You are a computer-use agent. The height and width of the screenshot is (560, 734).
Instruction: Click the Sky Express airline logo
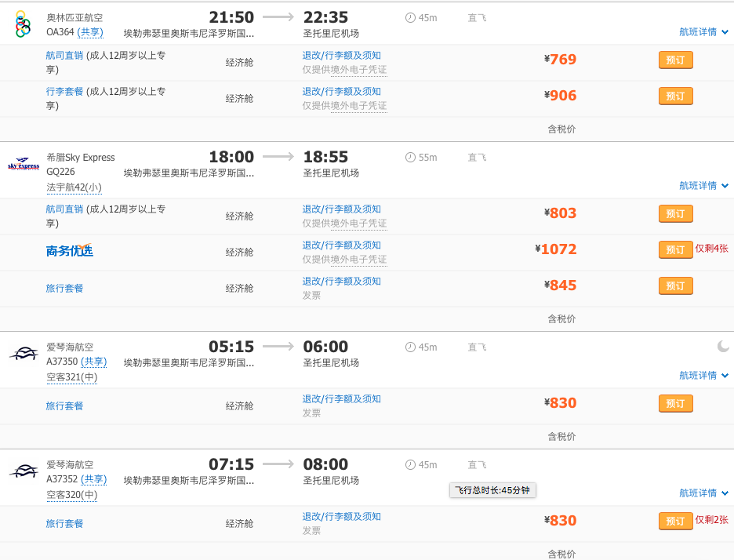(23, 165)
